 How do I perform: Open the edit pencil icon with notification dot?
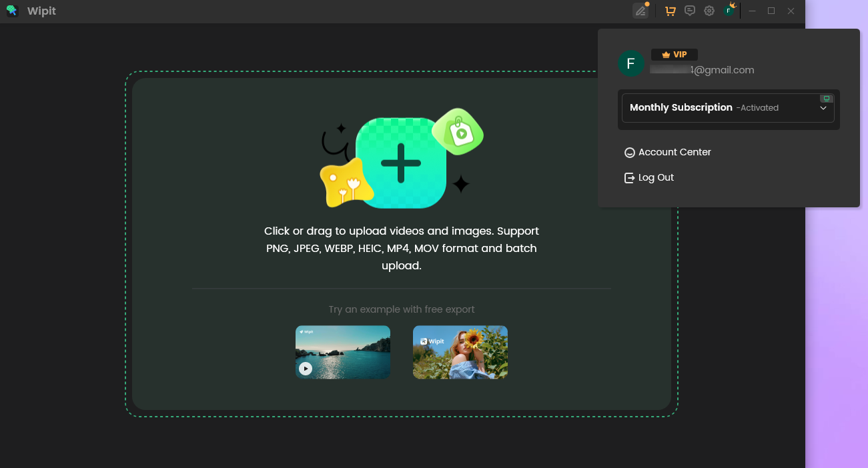tap(640, 11)
